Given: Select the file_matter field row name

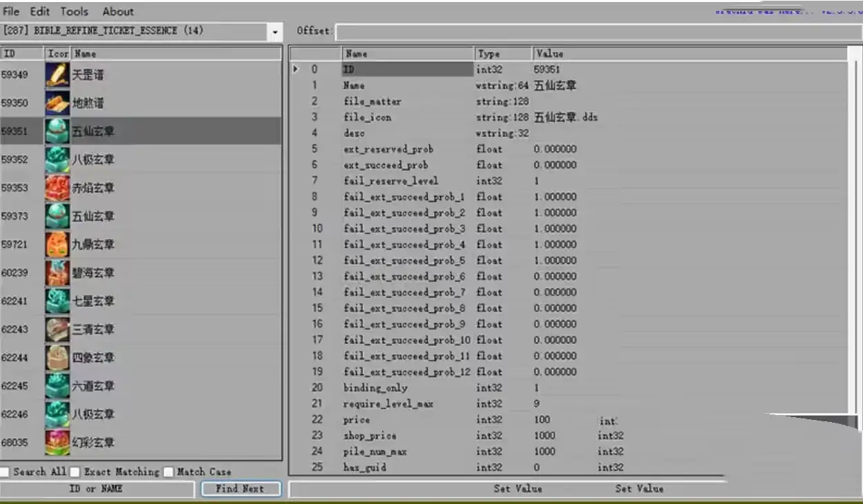Looking at the screenshot, I should click(x=372, y=101).
